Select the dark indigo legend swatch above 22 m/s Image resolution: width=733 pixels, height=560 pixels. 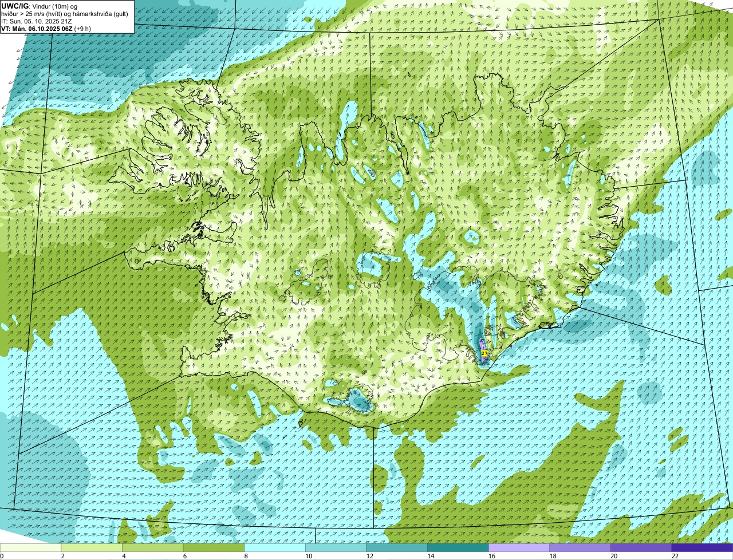click(702, 547)
